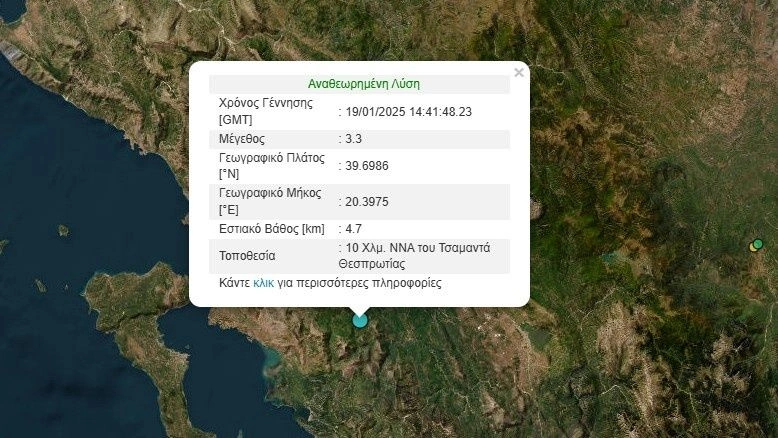
Task: Close the earthquake info popup
Action: (x=518, y=73)
